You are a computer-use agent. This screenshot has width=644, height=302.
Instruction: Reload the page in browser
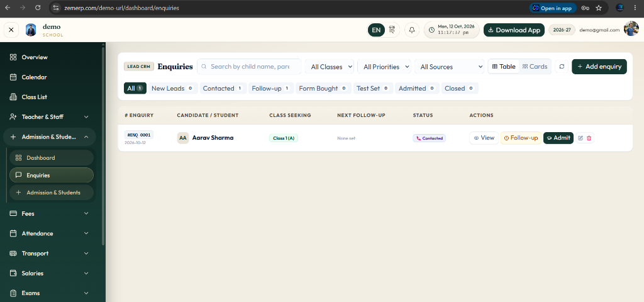[38, 8]
